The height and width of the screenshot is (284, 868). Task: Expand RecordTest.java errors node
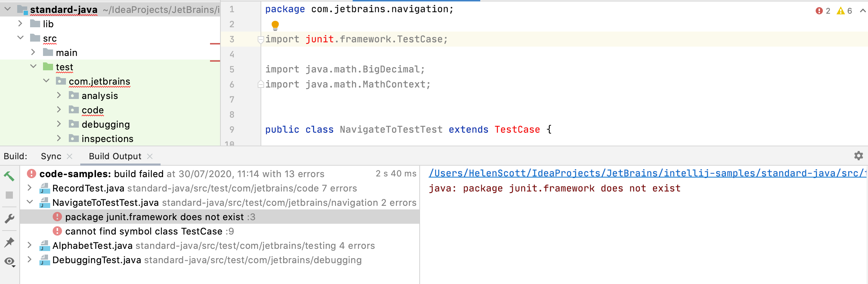click(30, 188)
